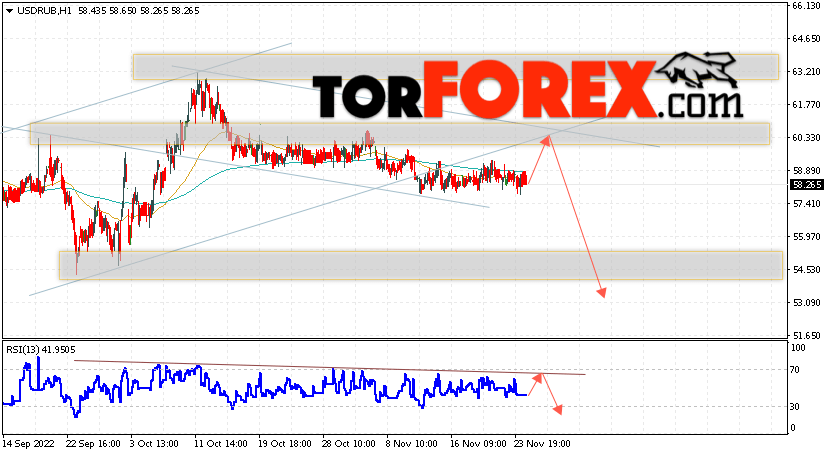Select the middle resistance zone rectangle near 60.330
The image size is (828, 455).
pos(400,134)
